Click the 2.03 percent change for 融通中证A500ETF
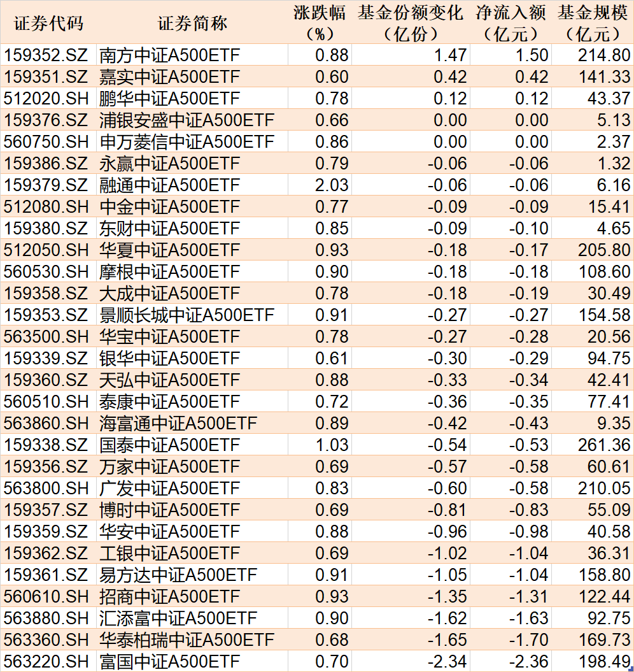This screenshot has height=672, width=634. [332, 185]
